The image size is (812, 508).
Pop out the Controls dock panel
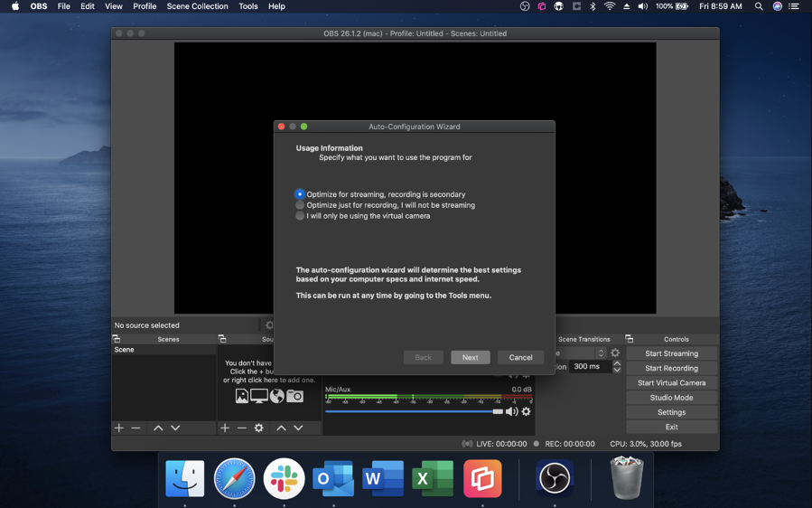(x=630, y=339)
